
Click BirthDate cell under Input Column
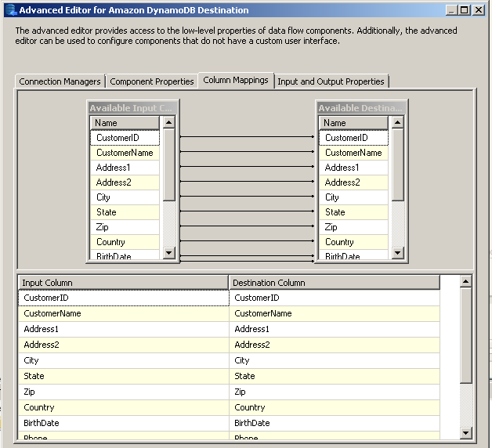click(x=124, y=423)
